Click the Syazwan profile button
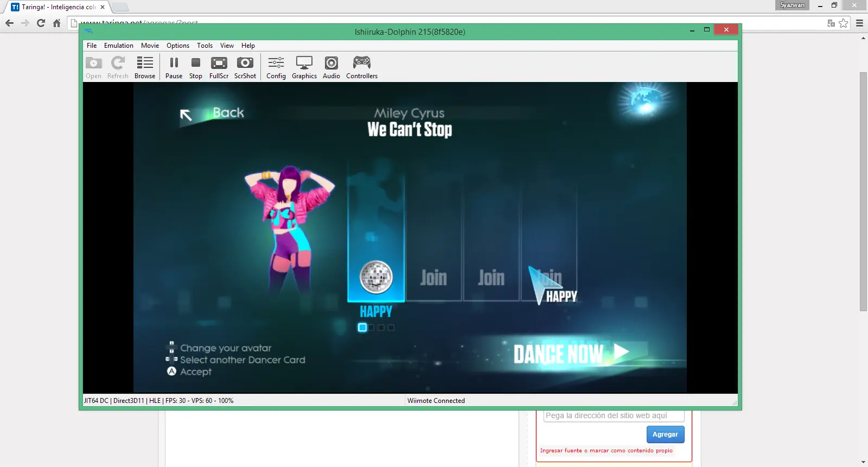Screen dimensions: 868x467 [x=792, y=5]
